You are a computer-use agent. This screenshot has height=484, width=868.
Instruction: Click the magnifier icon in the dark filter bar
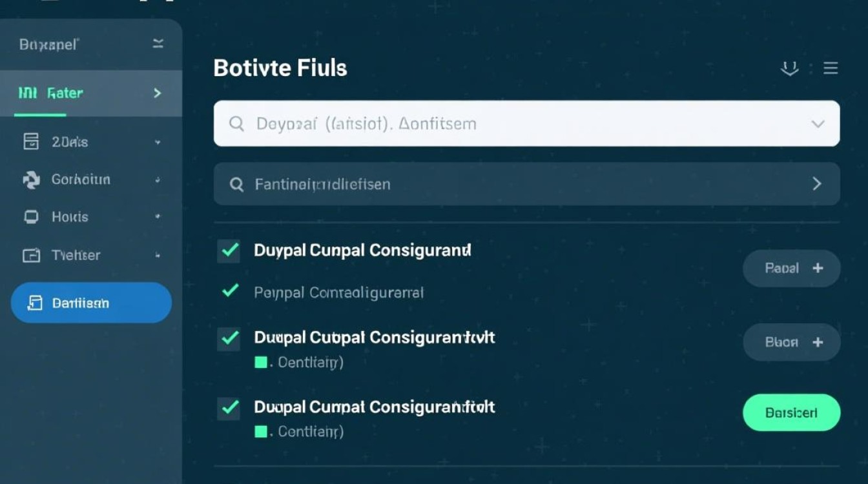coord(236,185)
